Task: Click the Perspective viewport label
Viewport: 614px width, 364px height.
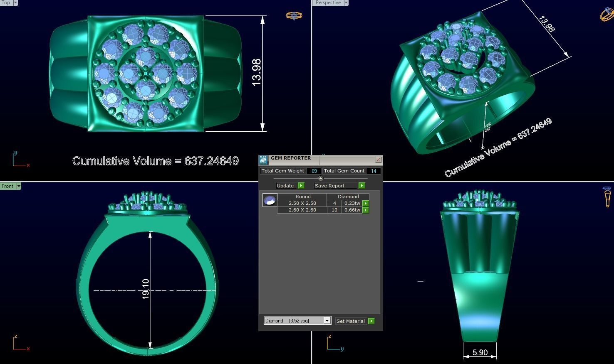Action: tap(328, 2)
